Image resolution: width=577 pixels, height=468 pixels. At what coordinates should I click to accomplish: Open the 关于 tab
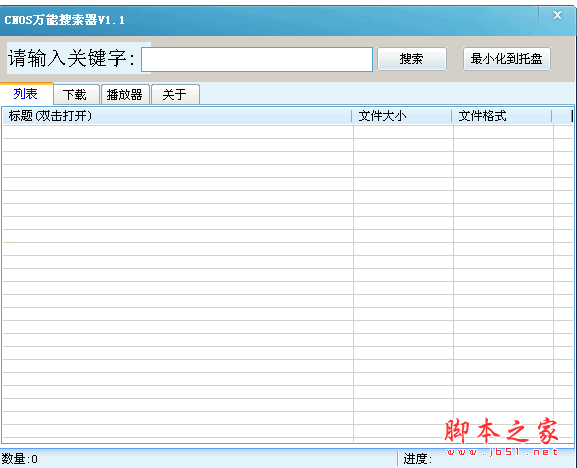pos(175,95)
